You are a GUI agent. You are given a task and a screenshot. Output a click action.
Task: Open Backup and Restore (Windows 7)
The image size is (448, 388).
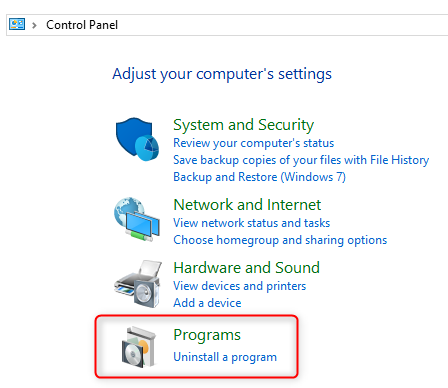[259, 177]
